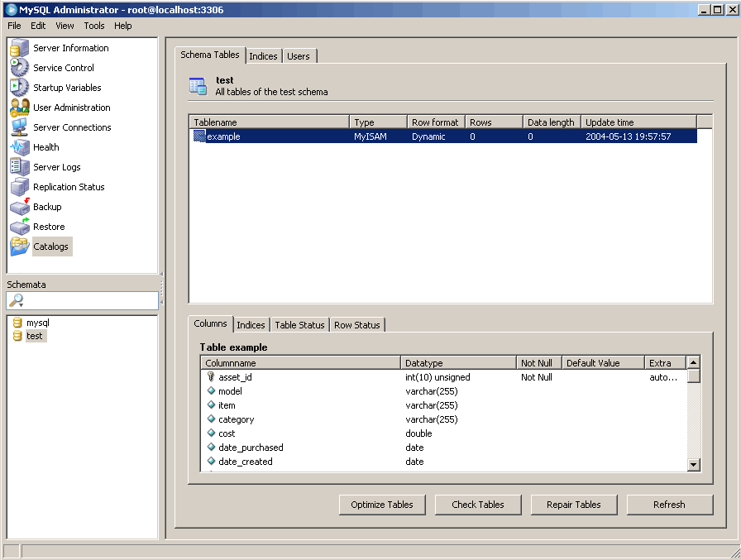The width and height of the screenshot is (741, 560).
Task: Open the Health pulse icon
Action: (x=19, y=147)
